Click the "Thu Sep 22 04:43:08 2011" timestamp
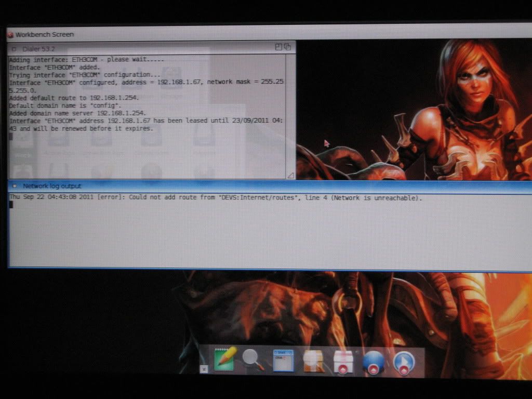This screenshot has width=532, height=399. (51, 197)
